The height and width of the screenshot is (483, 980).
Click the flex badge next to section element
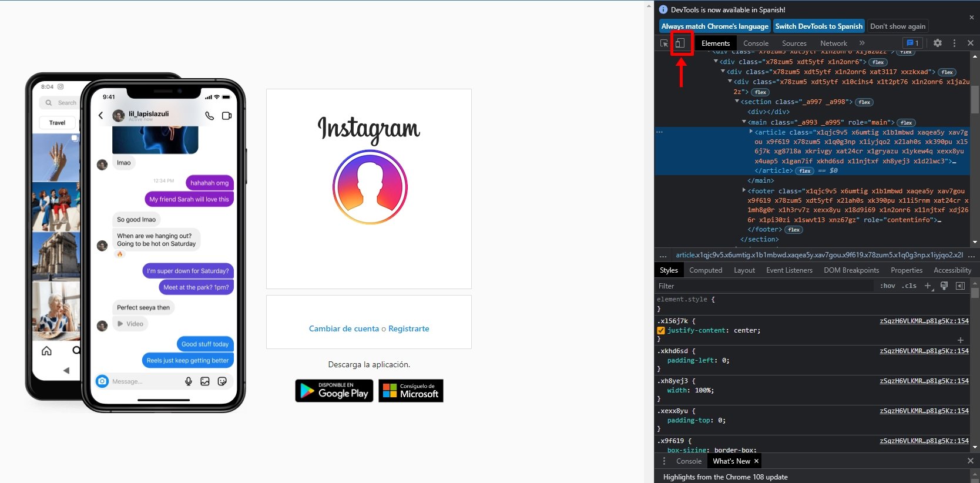coord(864,102)
